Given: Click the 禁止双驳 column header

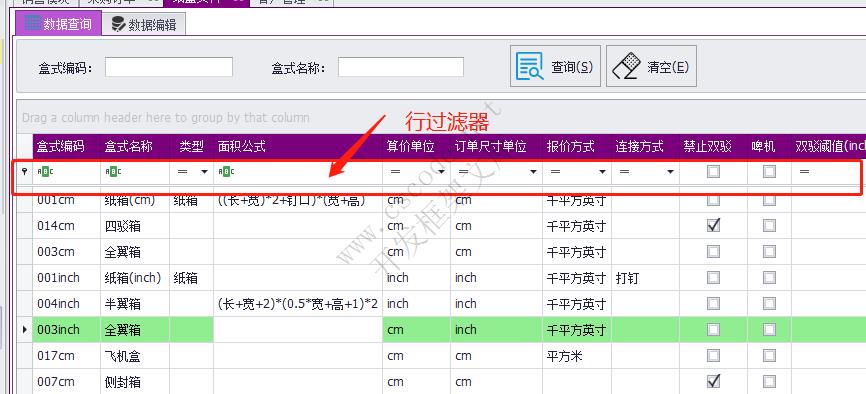Looking at the screenshot, I should click(x=714, y=146).
